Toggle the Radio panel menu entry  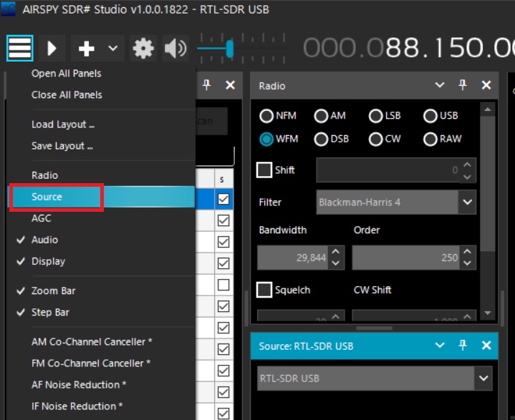point(44,175)
